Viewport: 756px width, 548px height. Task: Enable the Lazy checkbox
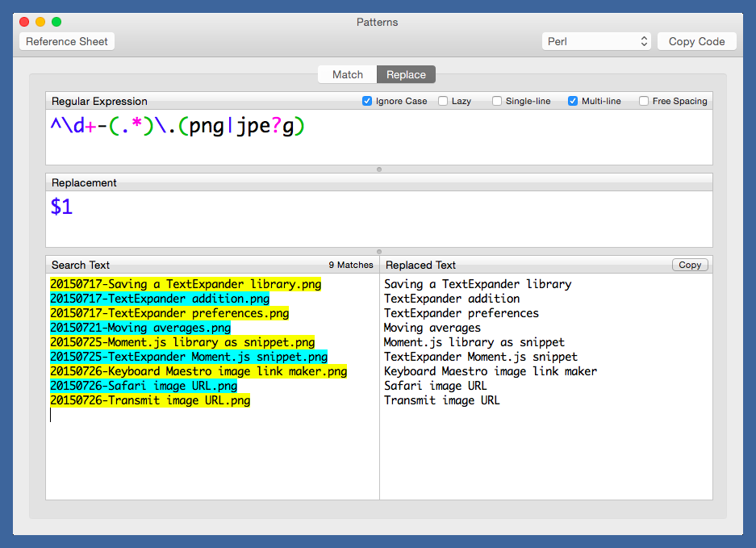(444, 101)
